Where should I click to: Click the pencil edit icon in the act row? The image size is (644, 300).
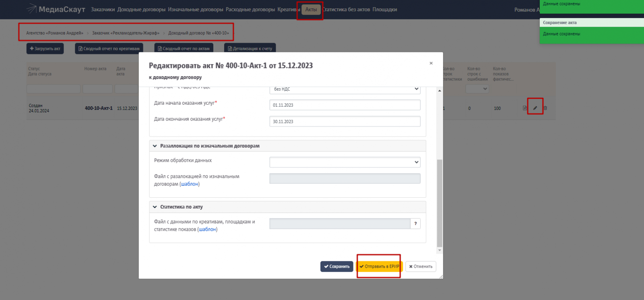pyautogui.click(x=535, y=108)
